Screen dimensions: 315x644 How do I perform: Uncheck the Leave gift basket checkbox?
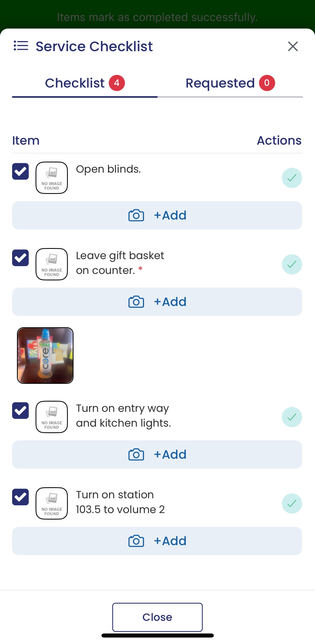point(20,258)
